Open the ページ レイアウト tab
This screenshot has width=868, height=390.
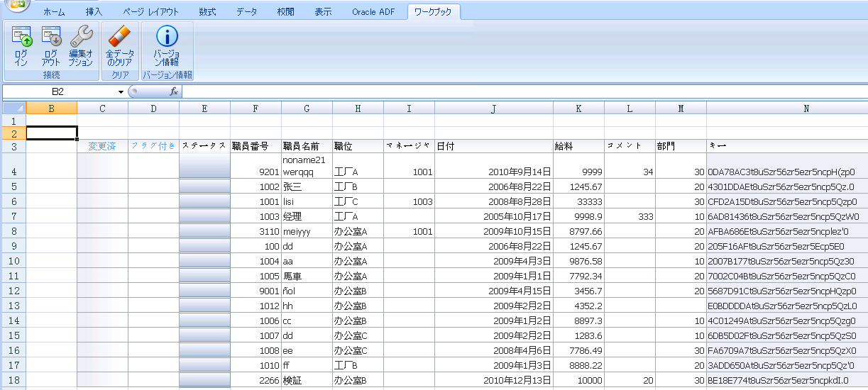[150, 12]
